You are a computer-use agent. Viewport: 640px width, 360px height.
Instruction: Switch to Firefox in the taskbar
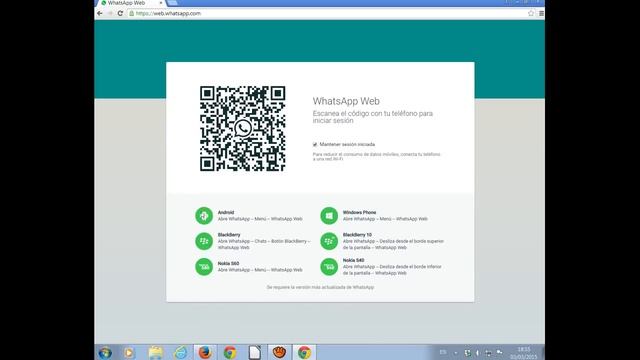point(205,352)
